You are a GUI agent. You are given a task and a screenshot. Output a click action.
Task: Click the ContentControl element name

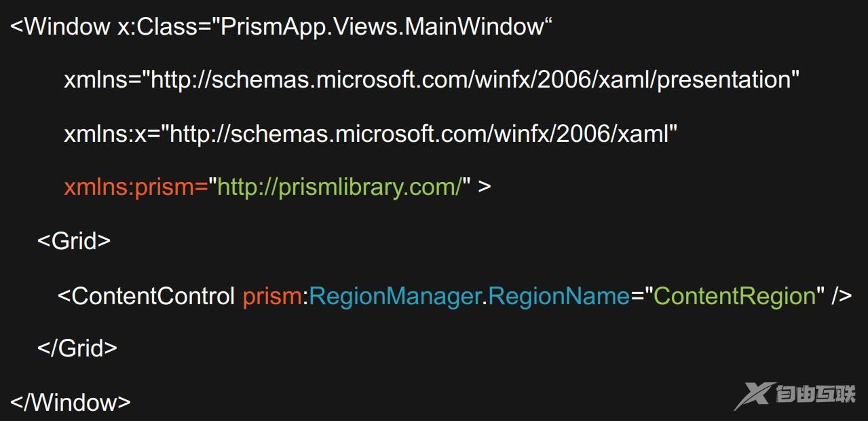[153, 296]
